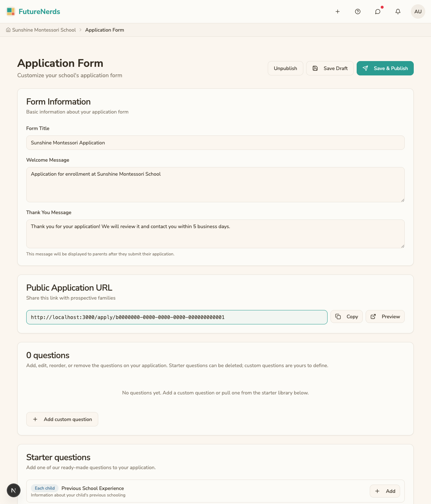Click the Application Form breadcrumb text
The image size is (431, 504).
tap(105, 30)
